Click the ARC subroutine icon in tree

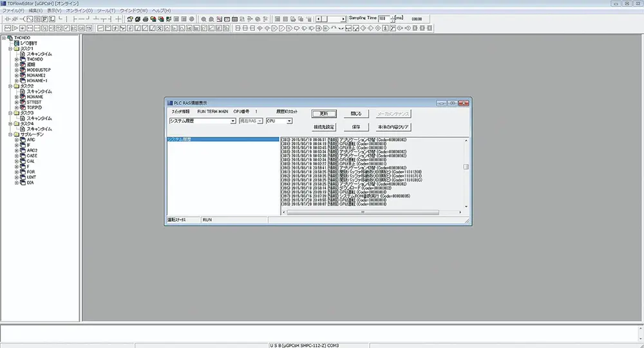[22, 139]
